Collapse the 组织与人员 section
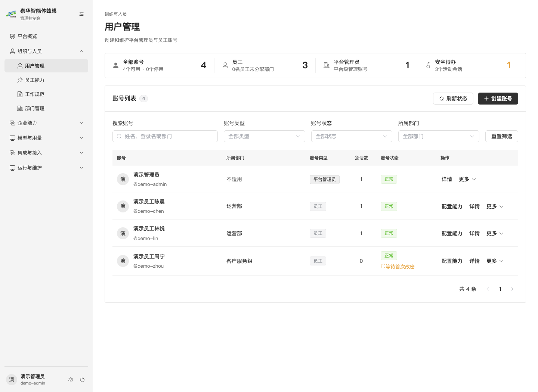538x392 pixels. (x=46, y=51)
